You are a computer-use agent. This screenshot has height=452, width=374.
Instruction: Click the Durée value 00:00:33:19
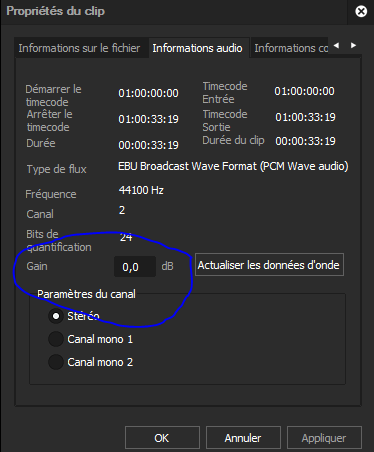pos(148,145)
